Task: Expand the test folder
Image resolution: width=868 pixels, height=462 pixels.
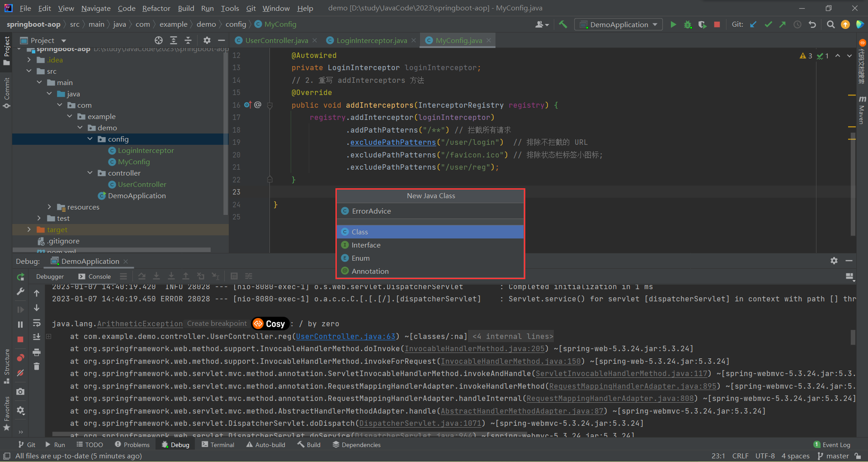Action: click(x=39, y=218)
